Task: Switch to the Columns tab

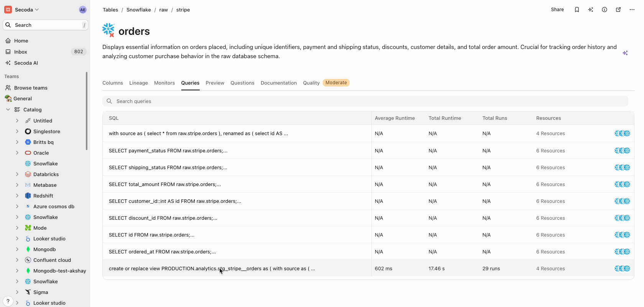Action: coord(113,83)
